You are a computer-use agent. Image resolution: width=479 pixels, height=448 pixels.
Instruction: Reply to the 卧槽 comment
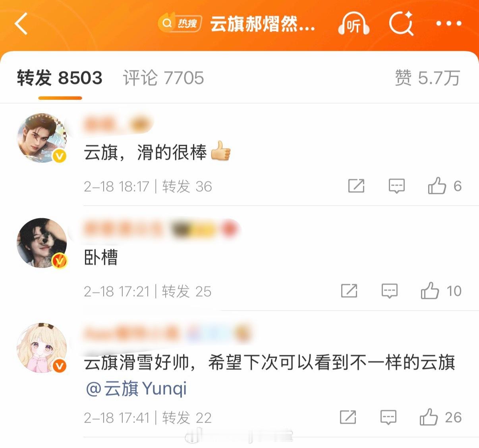[x=390, y=291]
